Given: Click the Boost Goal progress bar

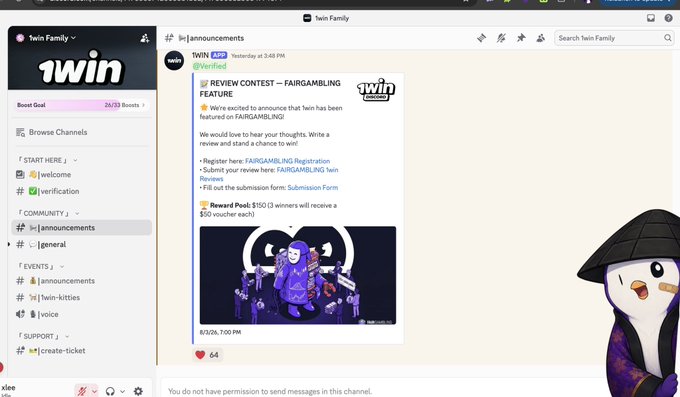Looking at the screenshot, I should click(x=82, y=105).
